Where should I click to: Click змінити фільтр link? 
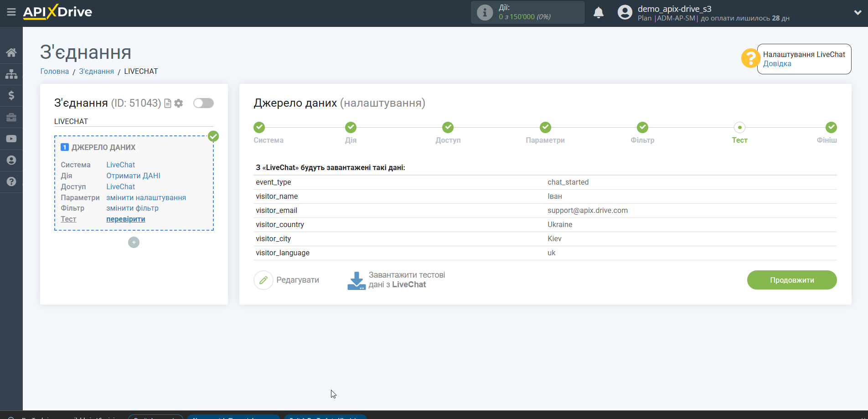(x=132, y=208)
